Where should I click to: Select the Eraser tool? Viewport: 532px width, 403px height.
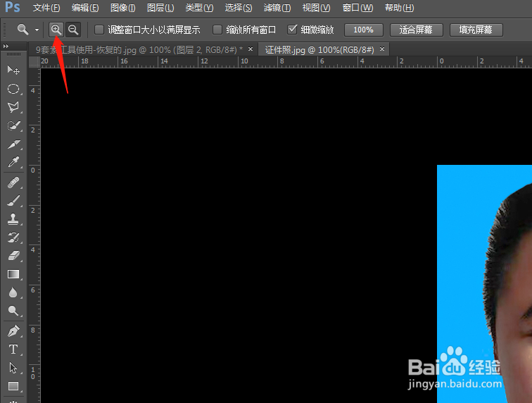(13, 256)
